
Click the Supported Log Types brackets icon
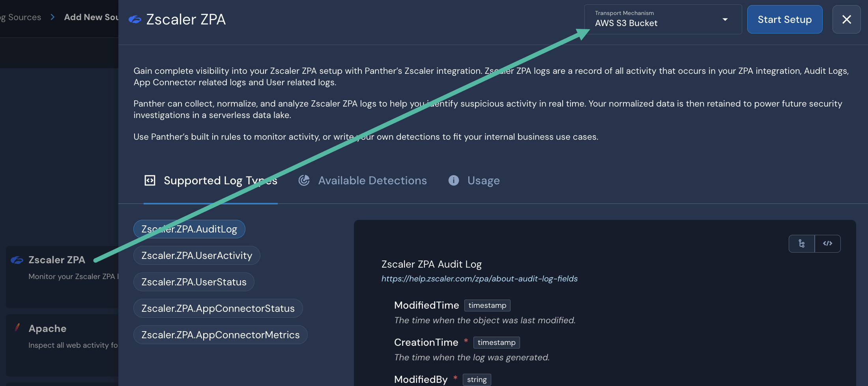coord(150,180)
